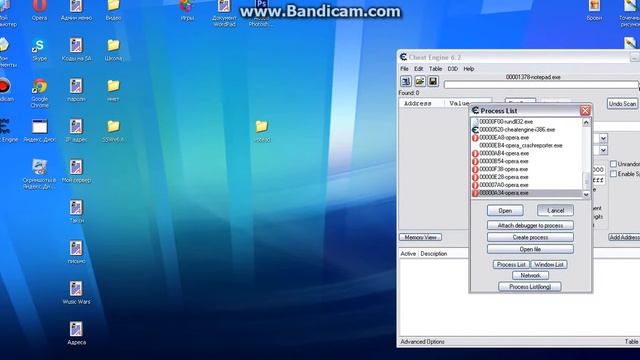
Task: Click Attach debugger to process button
Action: [530, 225]
